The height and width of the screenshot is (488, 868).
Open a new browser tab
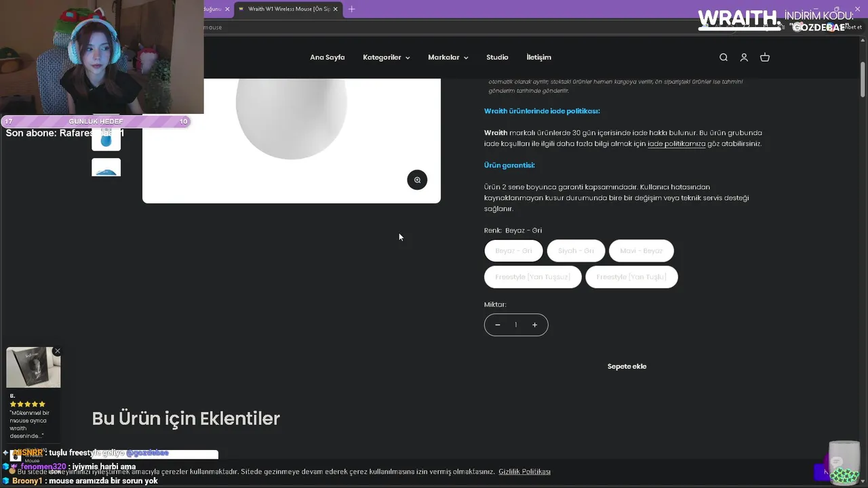pos(351,9)
